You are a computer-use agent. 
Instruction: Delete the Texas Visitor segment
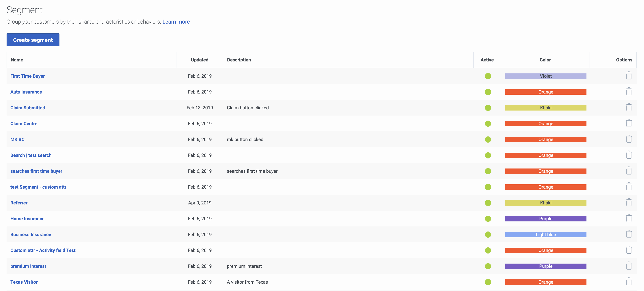click(x=629, y=282)
